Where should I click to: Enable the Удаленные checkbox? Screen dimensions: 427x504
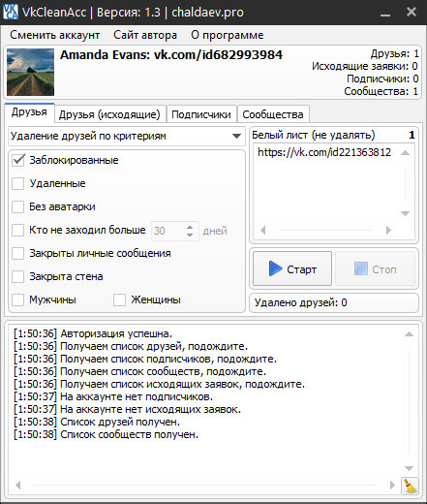pos(18,183)
